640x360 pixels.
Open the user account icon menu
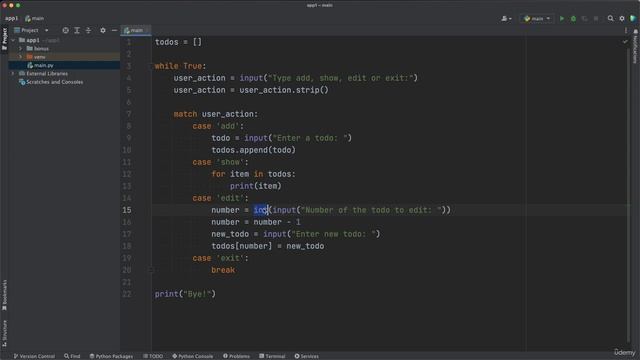pos(506,18)
